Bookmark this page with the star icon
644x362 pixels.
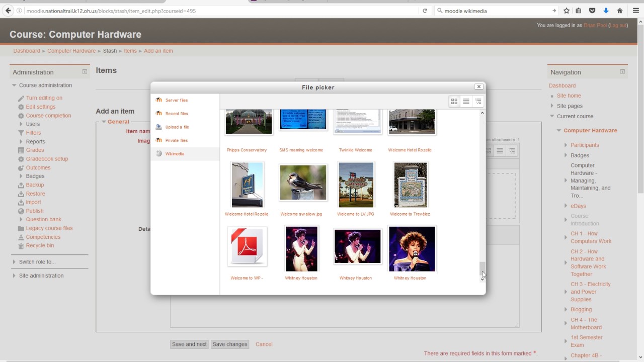pos(567,11)
